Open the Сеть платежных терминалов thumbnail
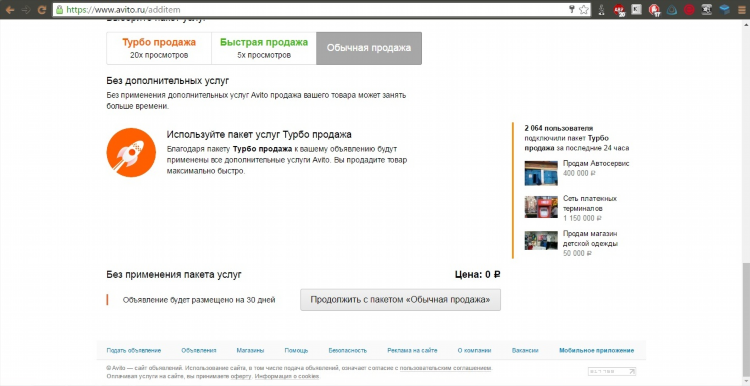The width and height of the screenshot is (750, 386). pyautogui.click(x=541, y=207)
